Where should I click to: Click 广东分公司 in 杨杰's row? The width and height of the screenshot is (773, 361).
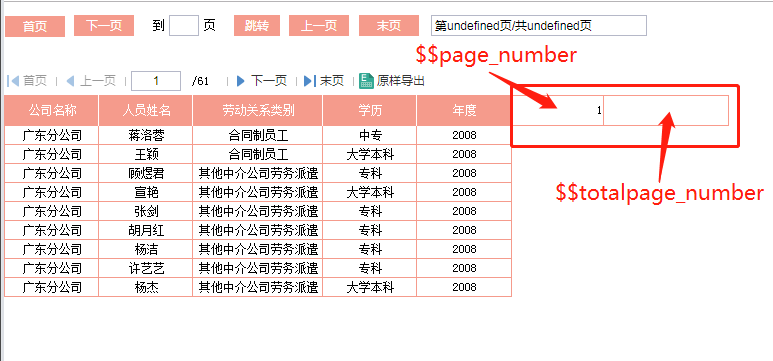tap(52, 287)
